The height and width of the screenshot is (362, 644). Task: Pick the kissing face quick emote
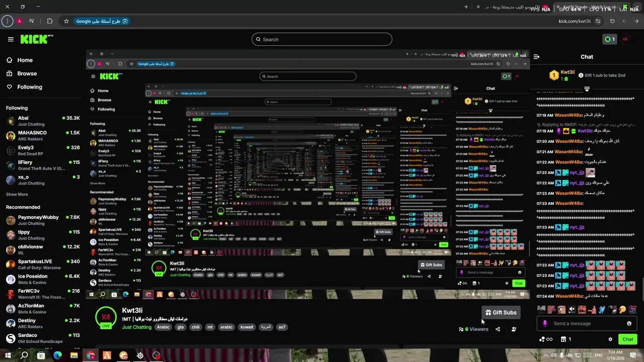pyautogui.click(x=622, y=310)
